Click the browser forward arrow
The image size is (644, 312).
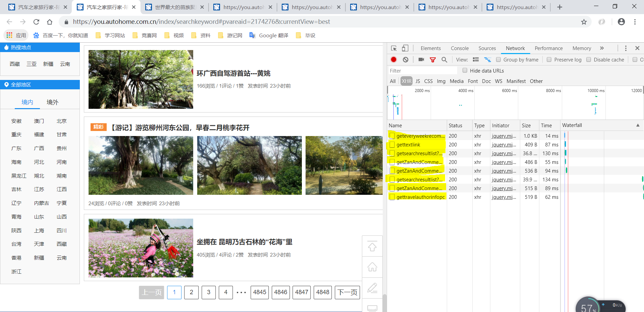(x=23, y=22)
